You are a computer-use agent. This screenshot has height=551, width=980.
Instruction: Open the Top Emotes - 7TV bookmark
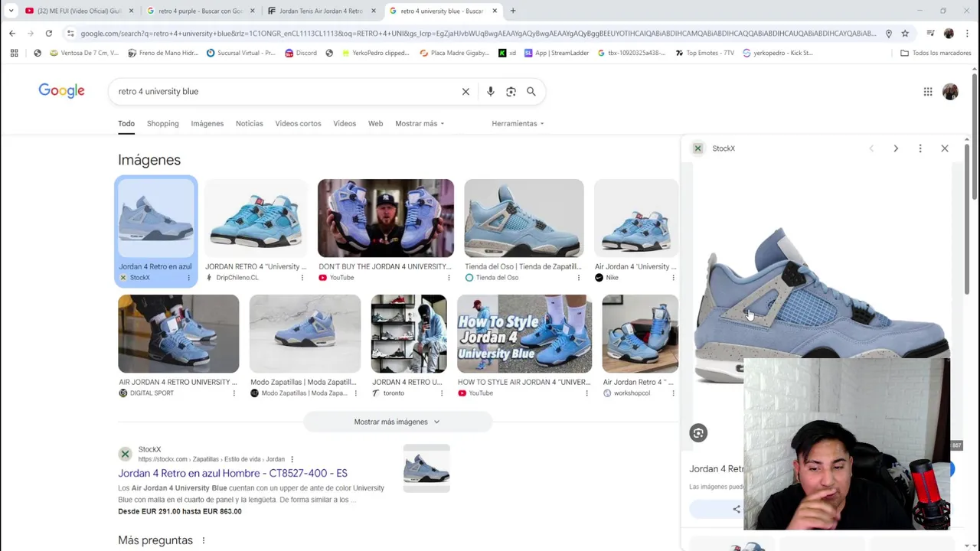point(704,53)
